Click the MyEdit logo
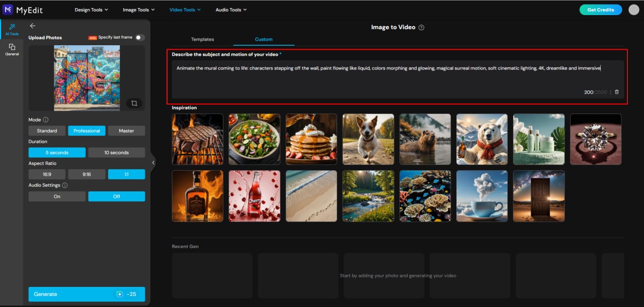This screenshot has width=644, height=307. [x=23, y=9]
